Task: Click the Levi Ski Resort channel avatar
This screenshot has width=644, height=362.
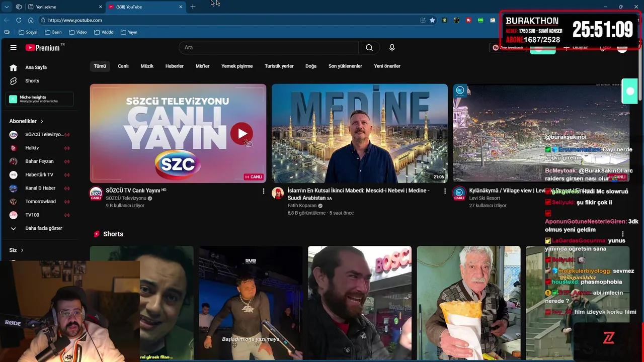Action: pos(459,193)
